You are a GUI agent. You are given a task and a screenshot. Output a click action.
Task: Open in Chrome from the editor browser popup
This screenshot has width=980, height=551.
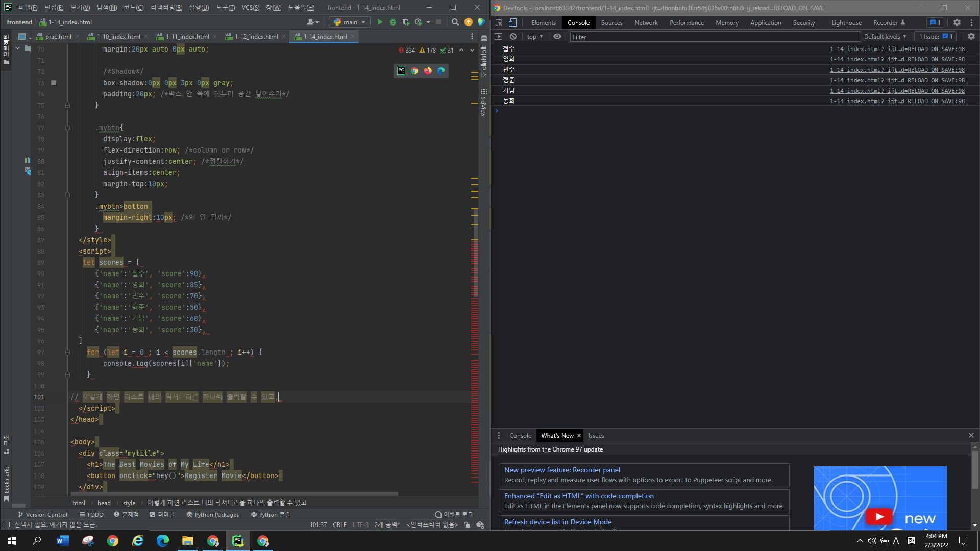tap(414, 71)
